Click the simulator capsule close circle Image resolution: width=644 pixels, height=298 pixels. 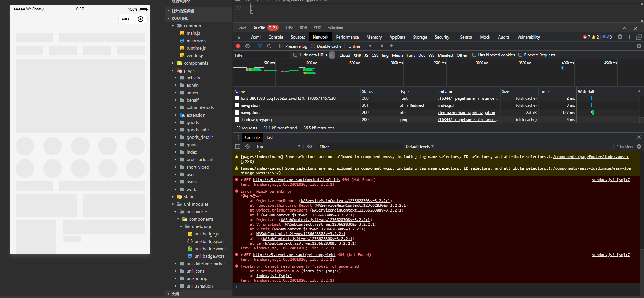coord(141,19)
